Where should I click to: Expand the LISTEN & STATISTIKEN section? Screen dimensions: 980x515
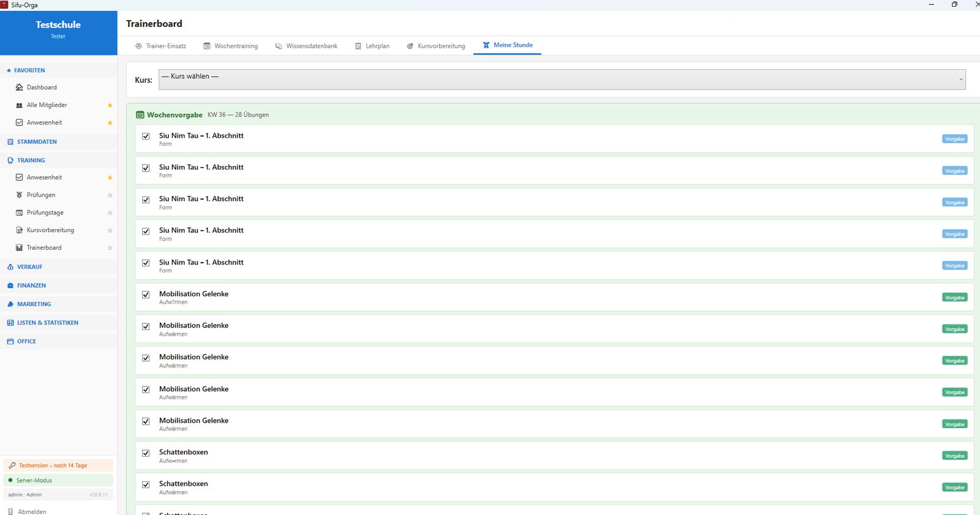(59, 323)
